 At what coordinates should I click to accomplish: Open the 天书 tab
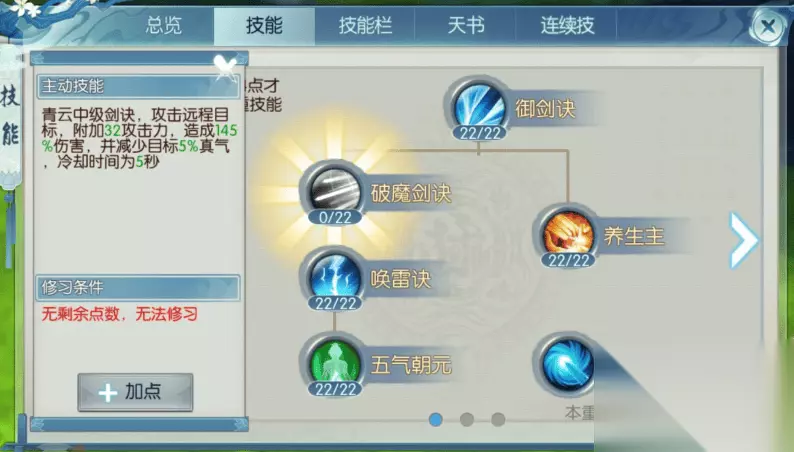[x=466, y=25]
